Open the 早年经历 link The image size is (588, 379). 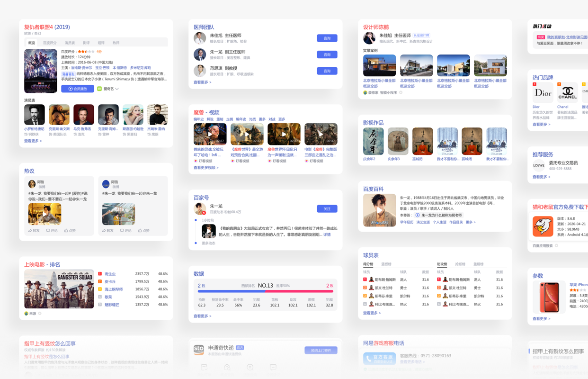[407, 222]
